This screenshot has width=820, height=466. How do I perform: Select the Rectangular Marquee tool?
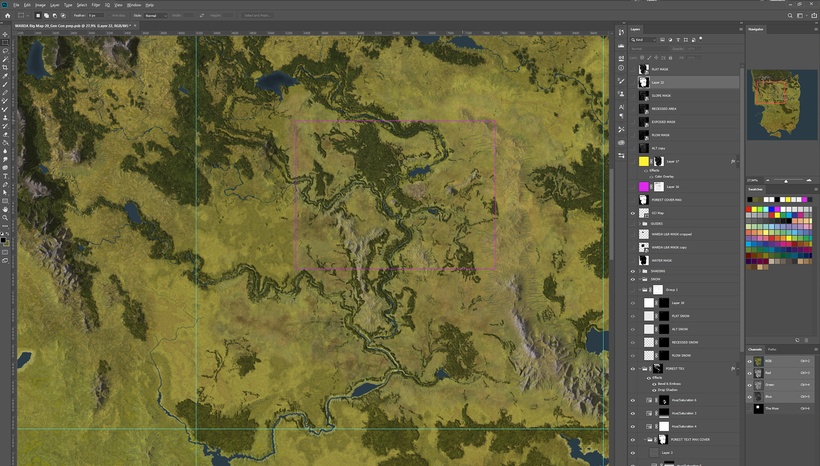pyautogui.click(x=5, y=43)
